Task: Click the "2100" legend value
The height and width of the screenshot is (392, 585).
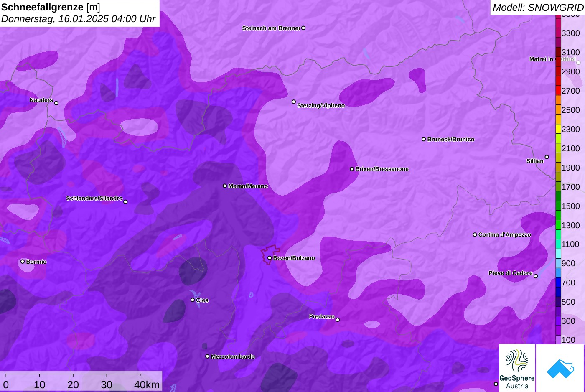Action: 571,148
